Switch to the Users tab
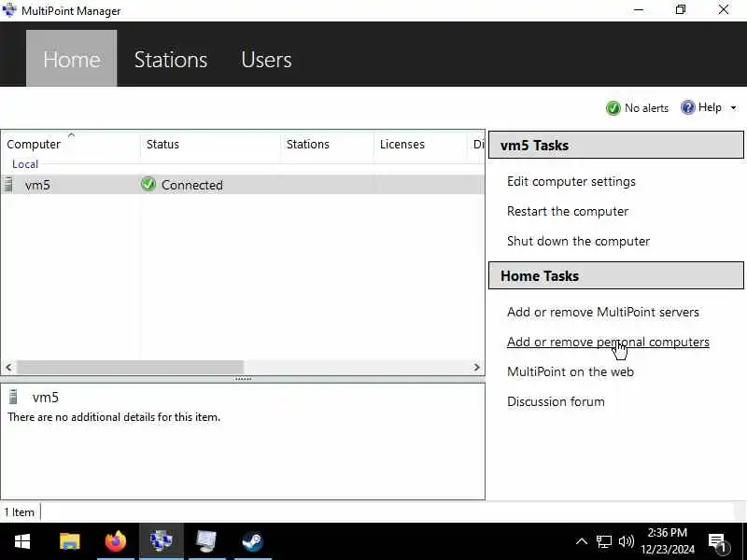The height and width of the screenshot is (560, 747). [x=266, y=60]
